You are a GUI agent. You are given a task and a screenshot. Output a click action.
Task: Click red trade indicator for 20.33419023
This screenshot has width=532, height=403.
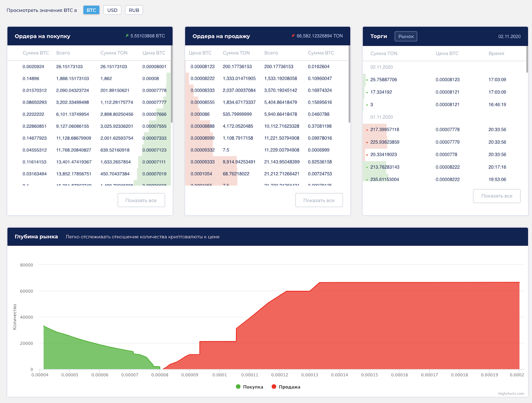click(367, 155)
